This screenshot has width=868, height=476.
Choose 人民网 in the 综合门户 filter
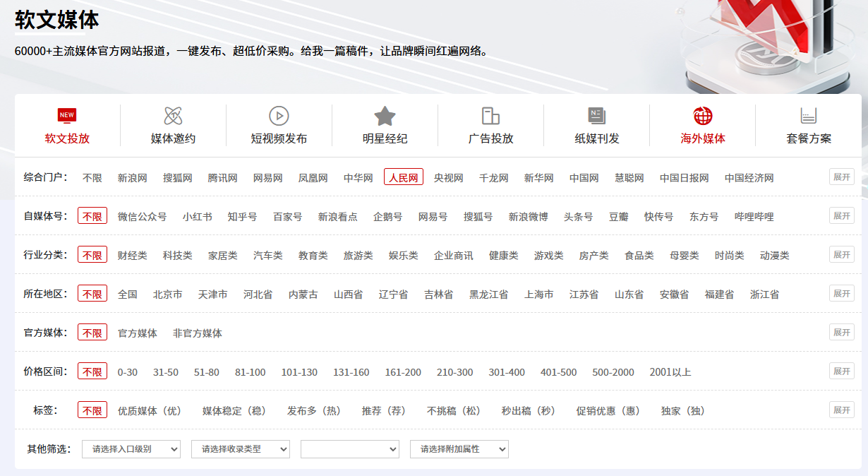(x=404, y=177)
